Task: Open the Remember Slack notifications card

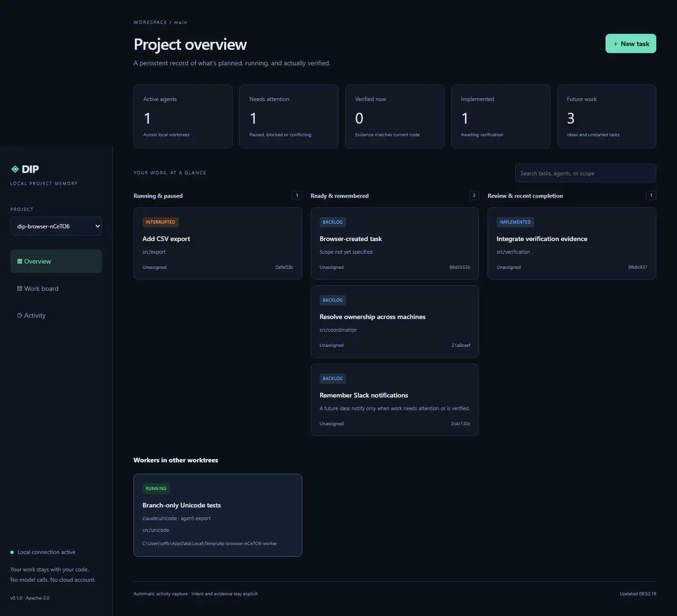Action: click(395, 400)
